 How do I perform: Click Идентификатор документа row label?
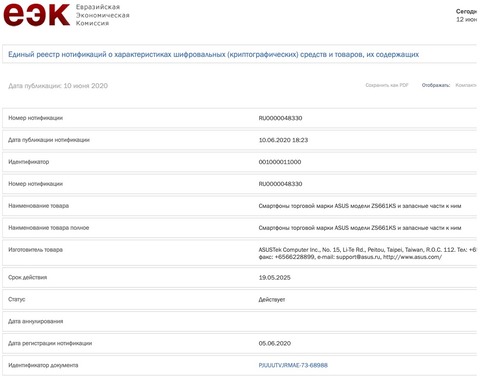tap(43, 365)
